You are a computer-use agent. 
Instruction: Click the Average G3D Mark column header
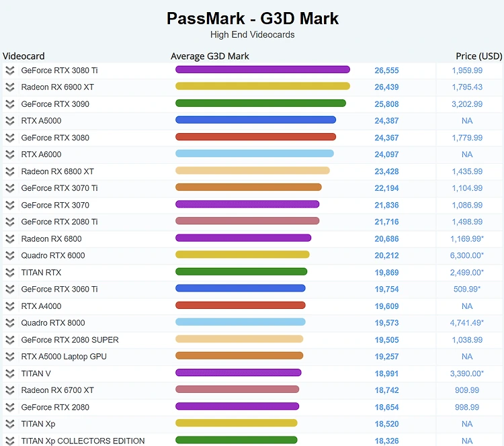(x=210, y=56)
